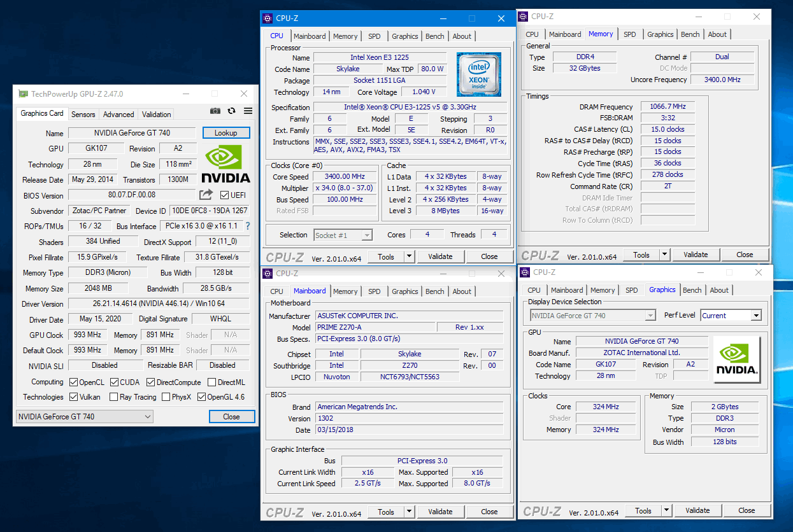Switch to the Sensors tab in GPU-Z

click(83, 115)
